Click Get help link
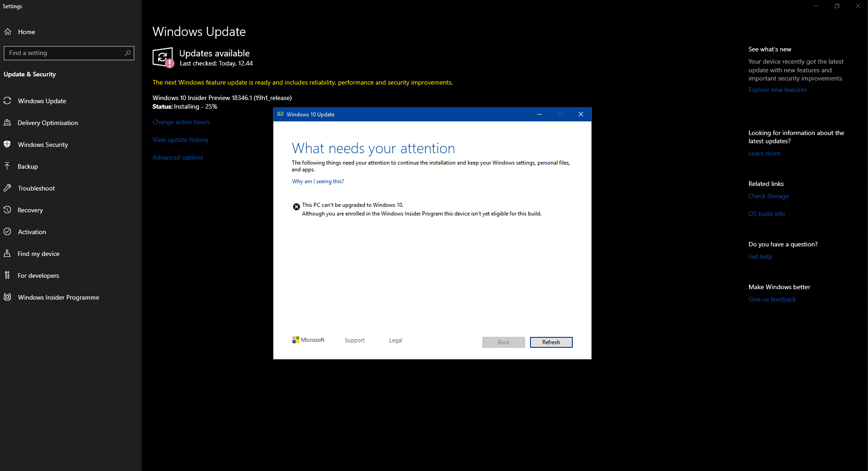 [760, 256]
